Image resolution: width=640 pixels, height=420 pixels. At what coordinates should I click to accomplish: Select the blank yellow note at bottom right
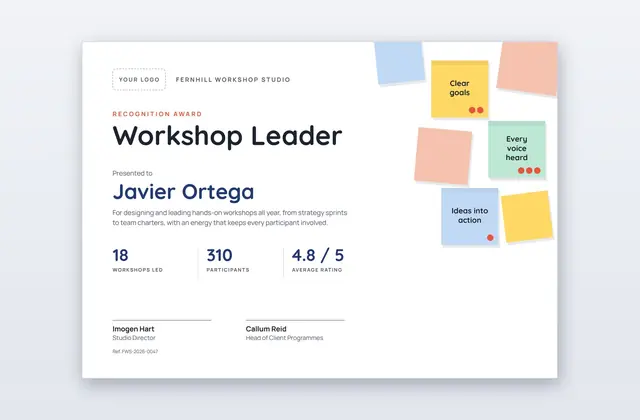tap(527, 217)
